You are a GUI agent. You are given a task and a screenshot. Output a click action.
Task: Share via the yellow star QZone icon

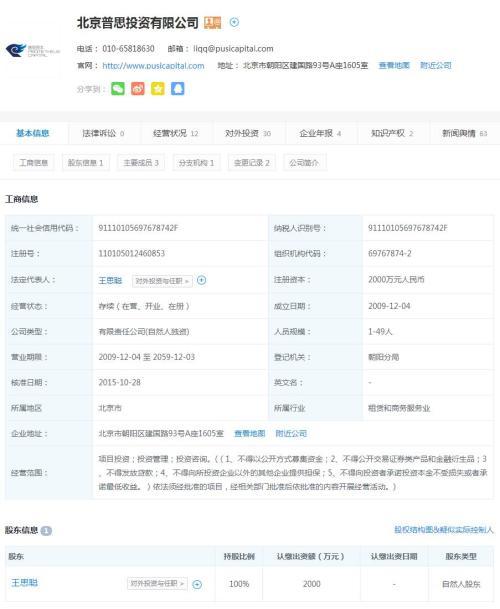point(158,89)
